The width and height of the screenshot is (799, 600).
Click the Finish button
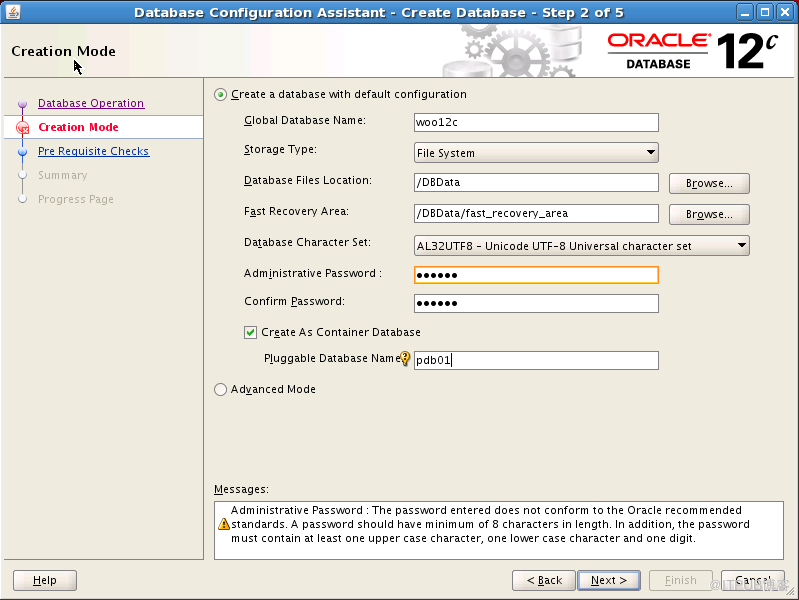[x=681, y=580]
